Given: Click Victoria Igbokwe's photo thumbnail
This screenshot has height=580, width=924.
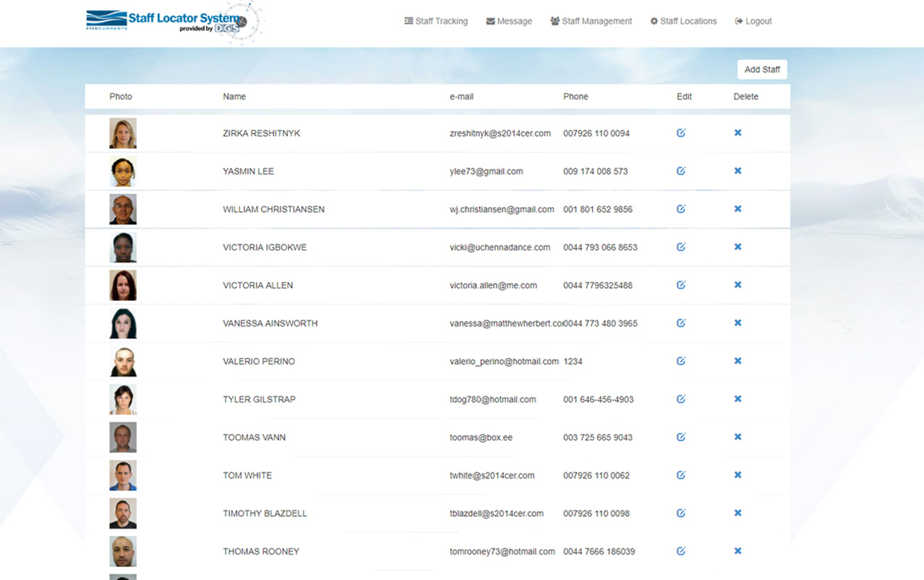Looking at the screenshot, I should 123,247.
